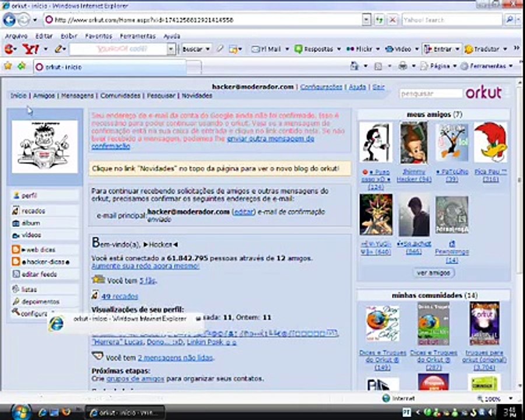Viewport: 525px width, 420px height.
Task: Click the red Yahoo! logo in toolbar
Action: [x=31, y=49]
